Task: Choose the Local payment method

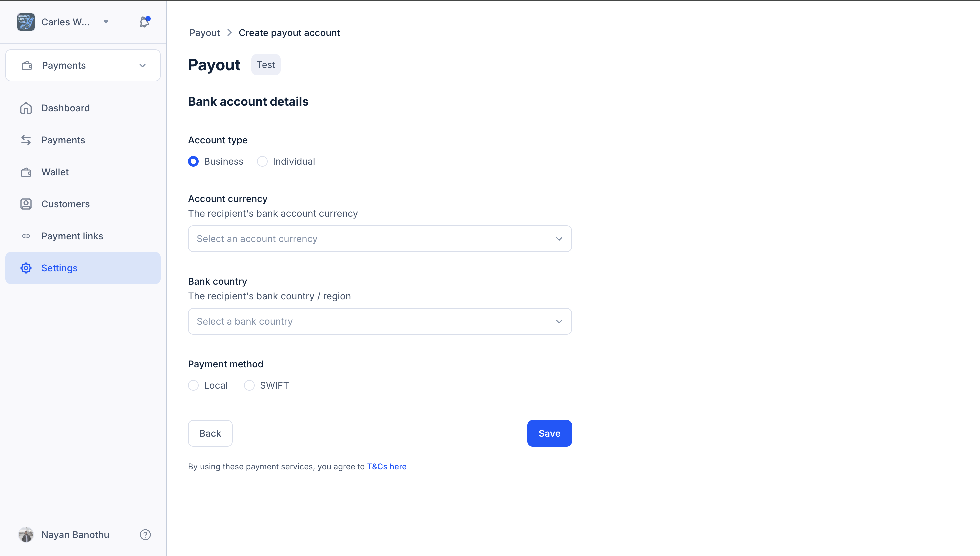Action: coord(194,385)
